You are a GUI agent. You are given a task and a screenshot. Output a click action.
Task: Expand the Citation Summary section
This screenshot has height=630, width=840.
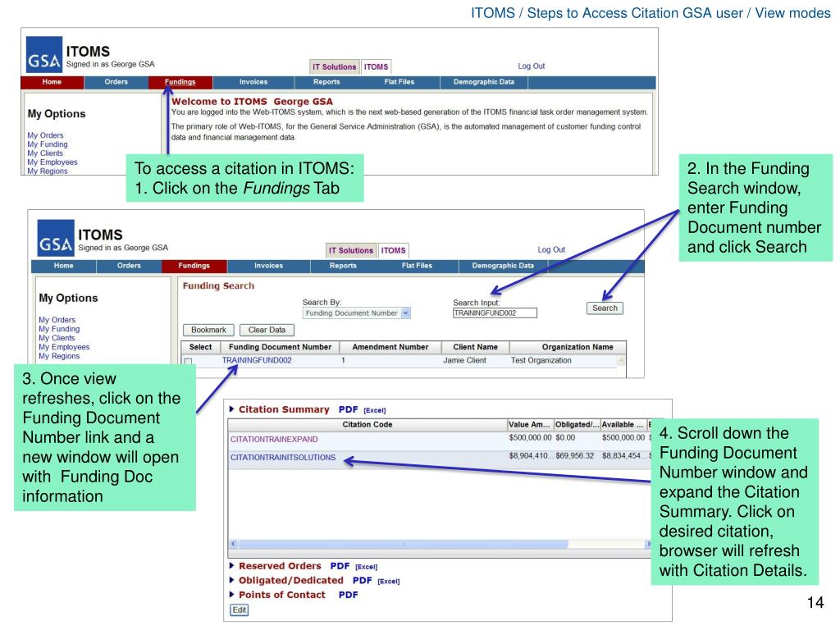pos(232,409)
